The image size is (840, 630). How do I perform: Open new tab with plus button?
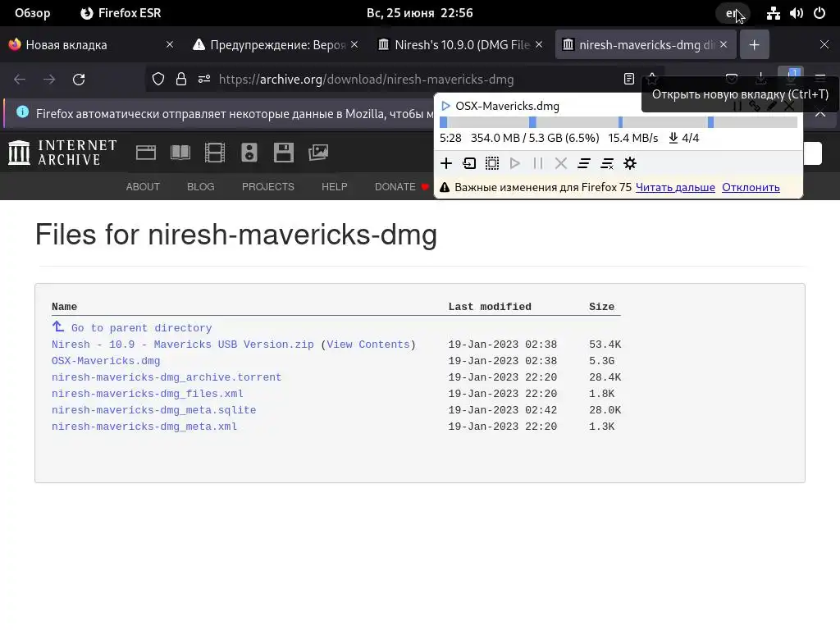(755, 45)
